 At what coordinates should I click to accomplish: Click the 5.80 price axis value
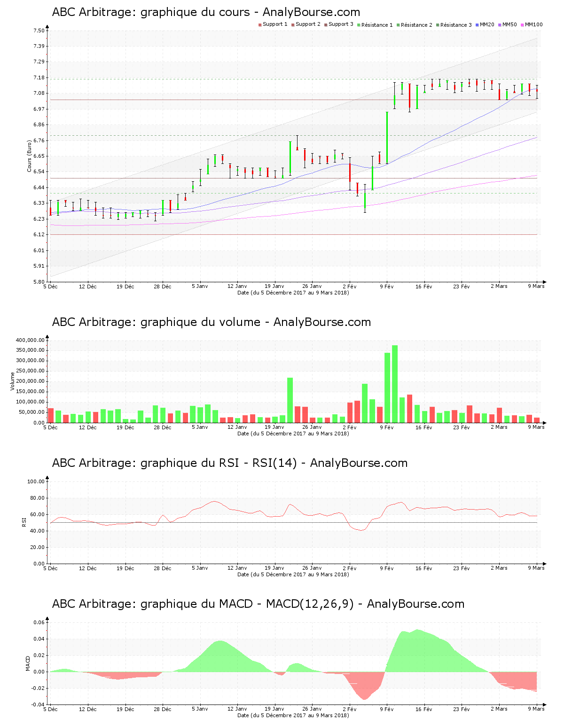tap(39, 282)
